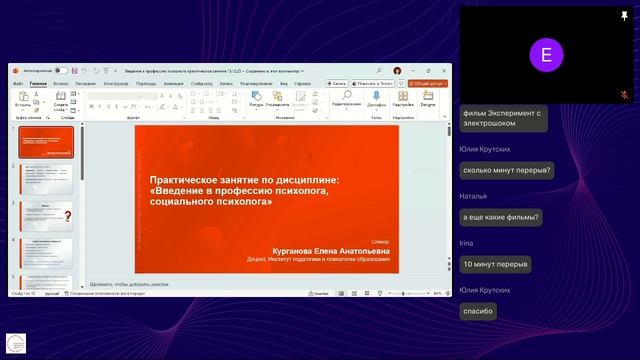Screen dimensions: 640x360
Task: Open the Файл menu
Action: [x=18, y=83]
